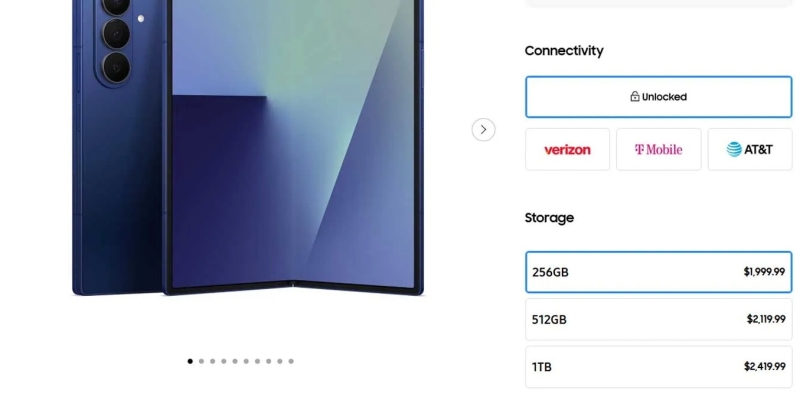This screenshot has height=400, width=800.
Task: Jump to ninth carousel image dot
Action: click(x=280, y=361)
